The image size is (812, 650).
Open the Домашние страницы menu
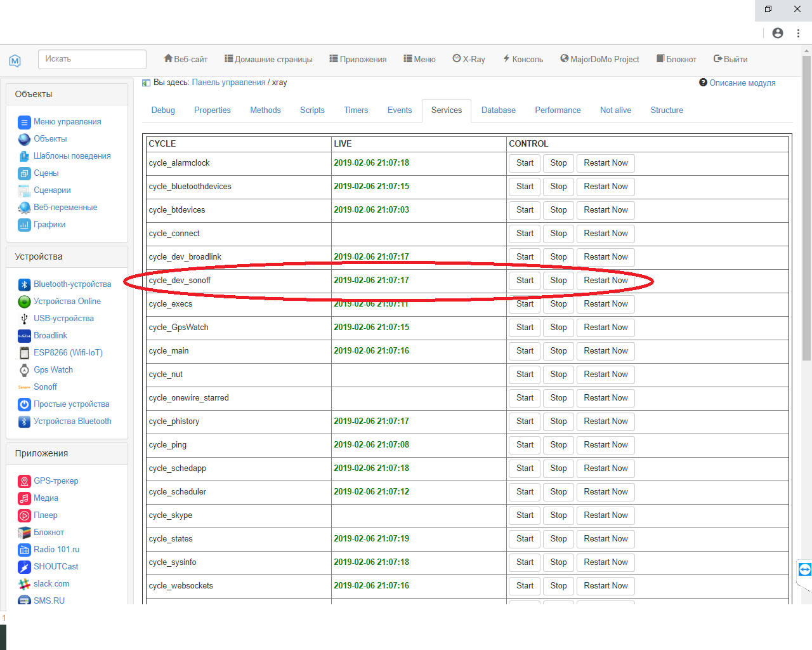tap(268, 59)
